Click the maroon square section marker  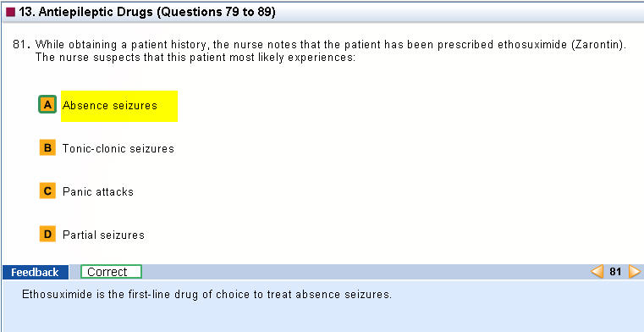coord(11,13)
